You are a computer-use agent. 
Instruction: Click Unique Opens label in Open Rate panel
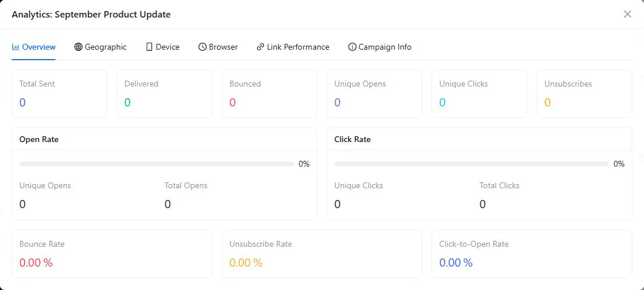tap(45, 185)
